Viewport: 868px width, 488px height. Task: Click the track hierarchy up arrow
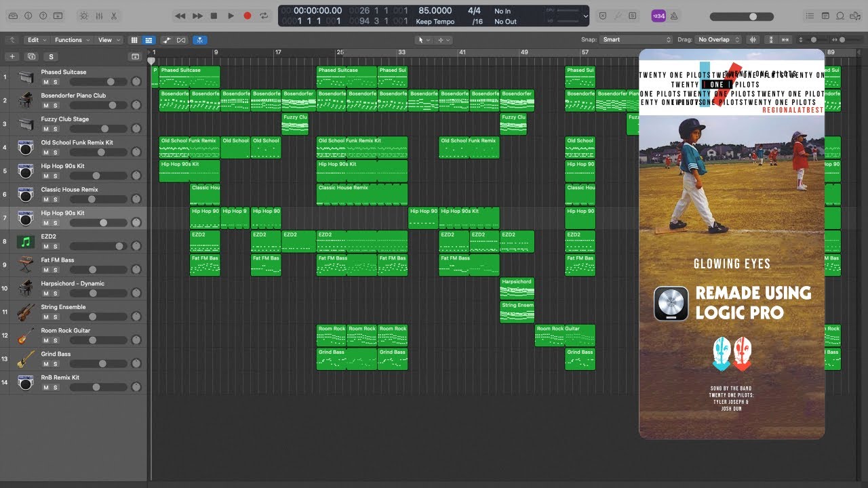[x=12, y=40]
